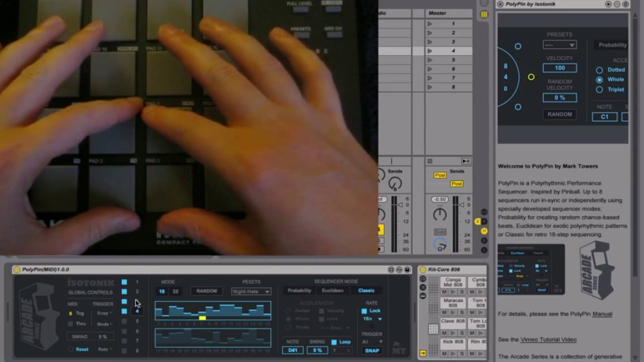Image resolution: width=644 pixels, height=362 pixels.
Task: Open the global Rate dropdown near Reset
Action: [104, 349]
